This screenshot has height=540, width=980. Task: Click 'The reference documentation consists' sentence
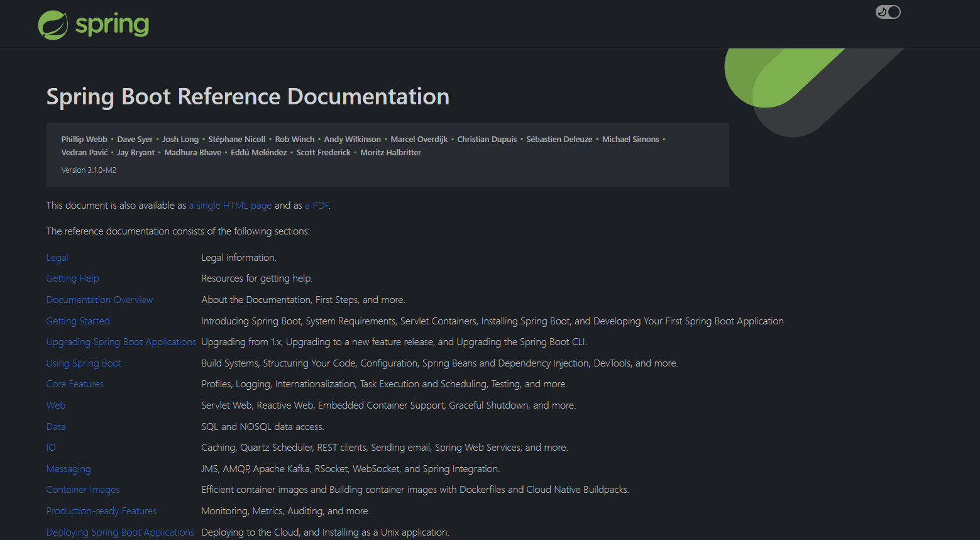point(178,231)
